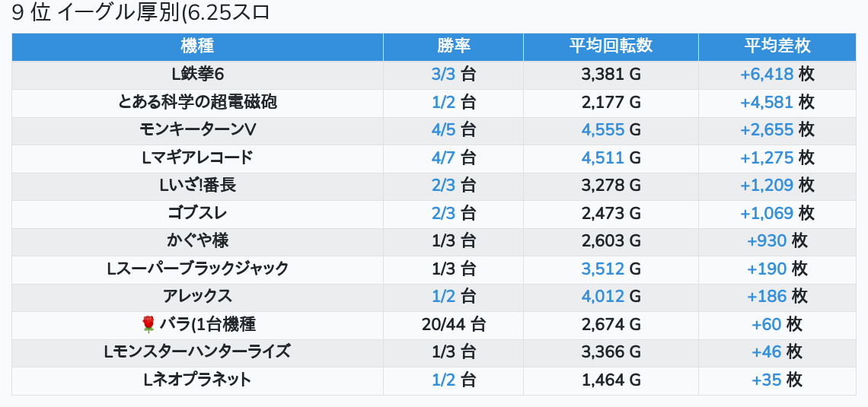
Task: Click the 9位 イーグル厚別 heading
Action: (141, 14)
